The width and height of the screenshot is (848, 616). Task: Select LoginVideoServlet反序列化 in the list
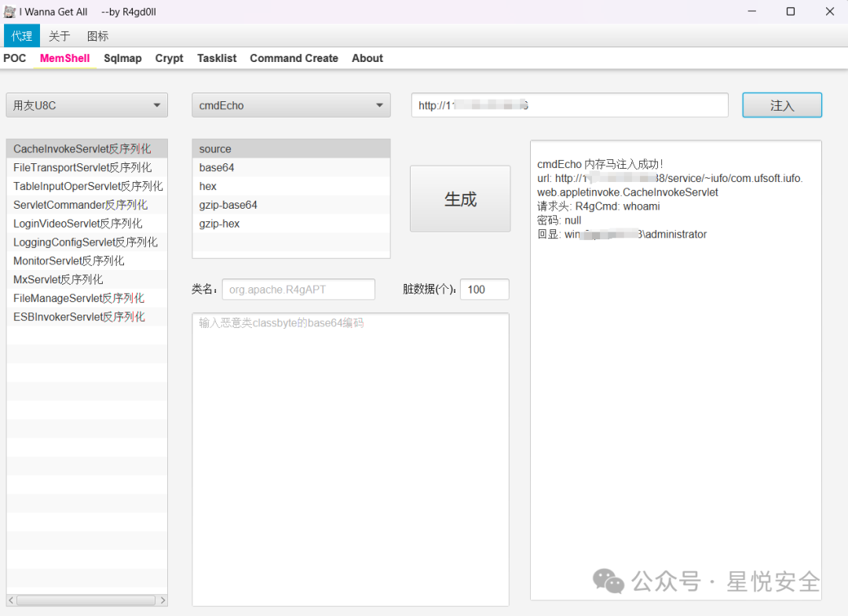[87, 223]
